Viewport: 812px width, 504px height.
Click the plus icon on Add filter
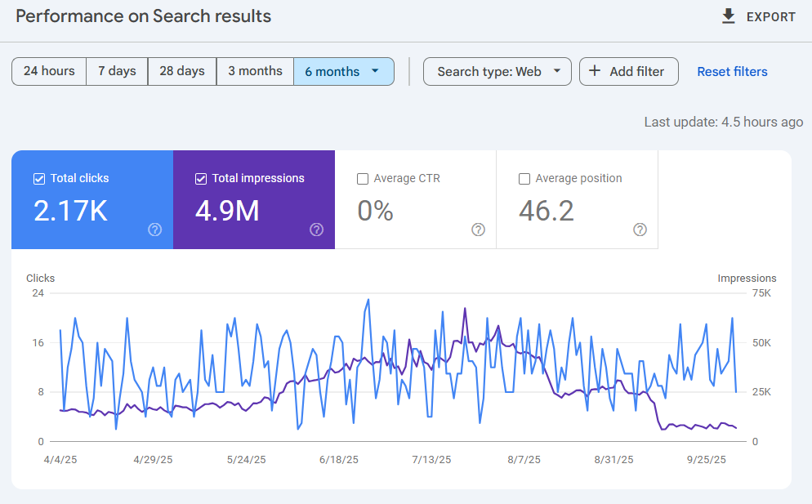pyautogui.click(x=595, y=71)
